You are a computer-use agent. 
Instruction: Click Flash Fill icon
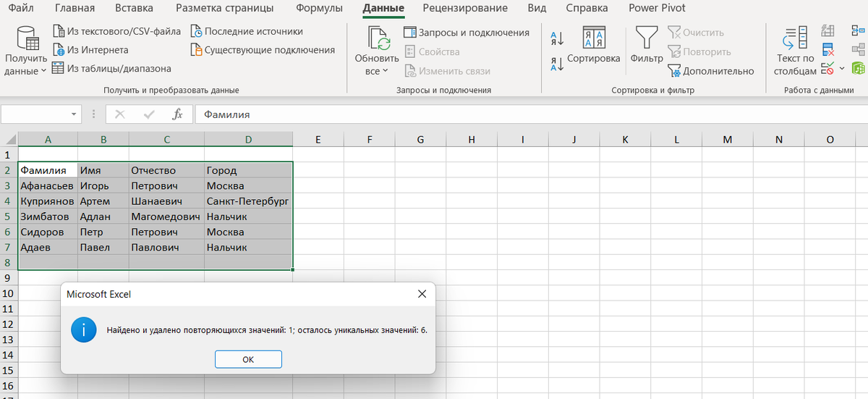tap(828, 32)
